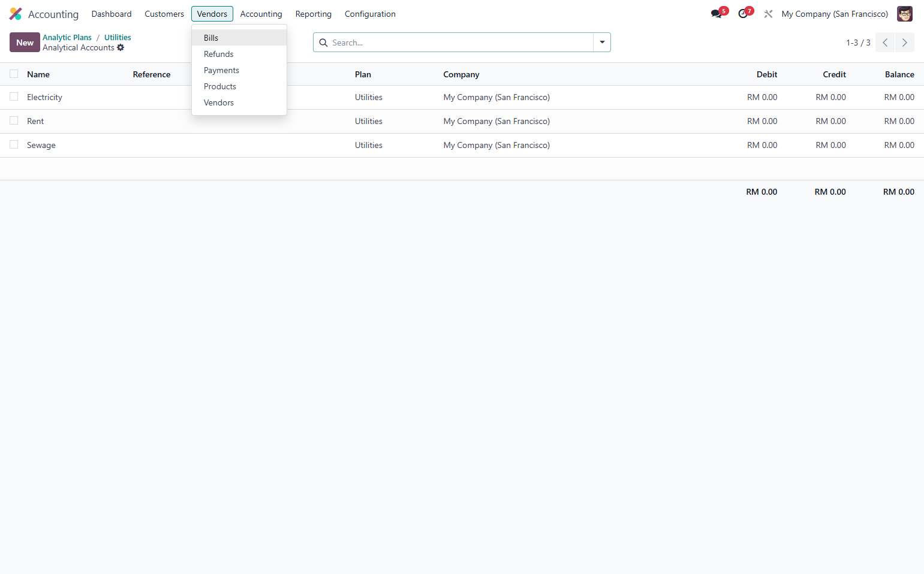This screenshot has width=924, height=574.
Task: Open the Utilities breadcrumb link
Action: tap(118, 37)
